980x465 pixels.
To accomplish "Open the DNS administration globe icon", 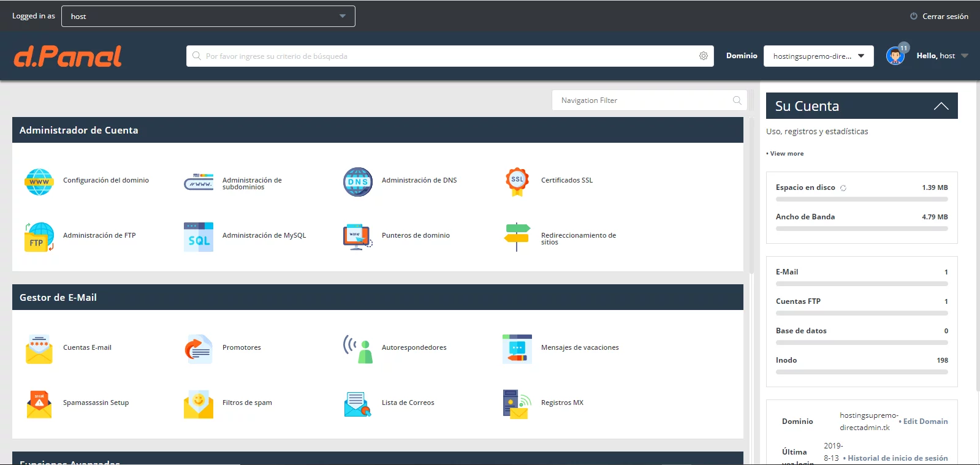I will (357, 182).
